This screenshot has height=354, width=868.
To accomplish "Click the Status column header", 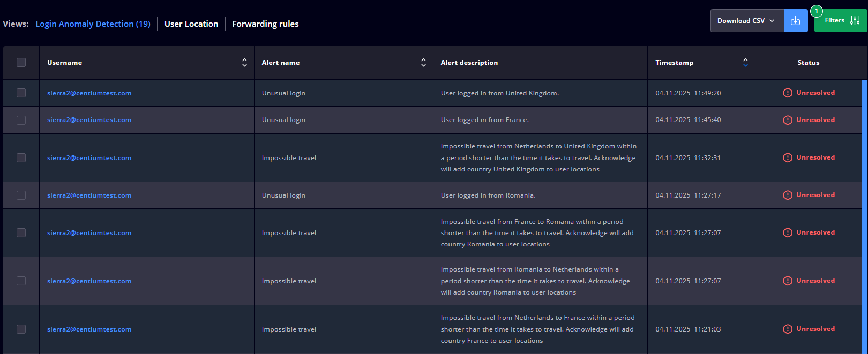I will point(809,63).
